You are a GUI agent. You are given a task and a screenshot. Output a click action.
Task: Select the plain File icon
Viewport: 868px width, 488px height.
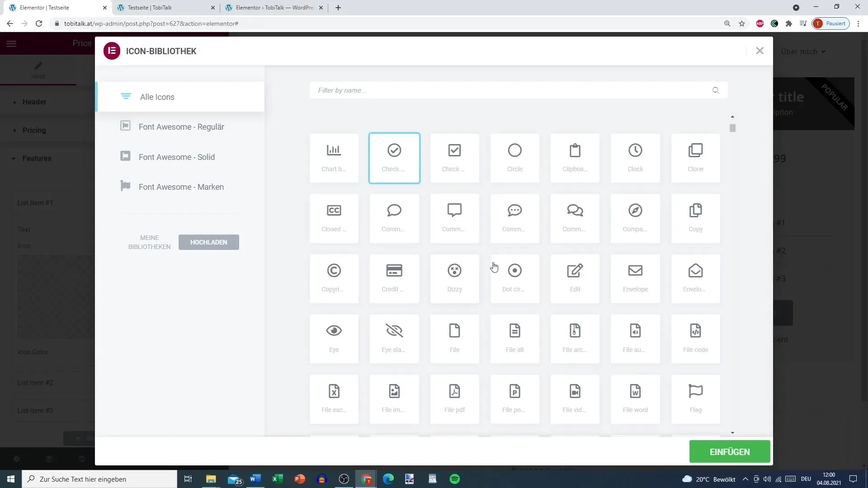tap(454, 339)
